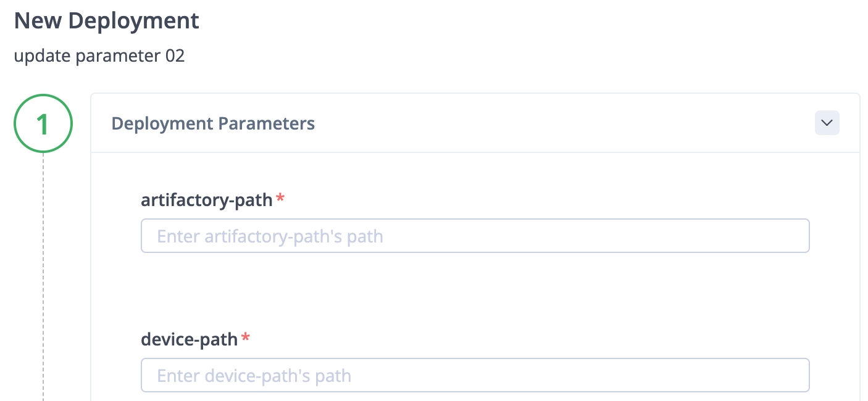This screenshot has height=401, width=868.
Task: Click the red asterisk beside artifactory-path
Action: pos(280,199)
